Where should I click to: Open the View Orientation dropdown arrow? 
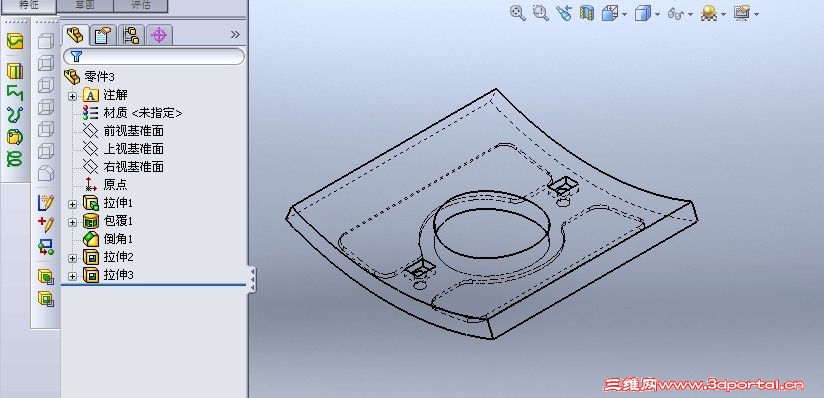(x=624, y=14)
